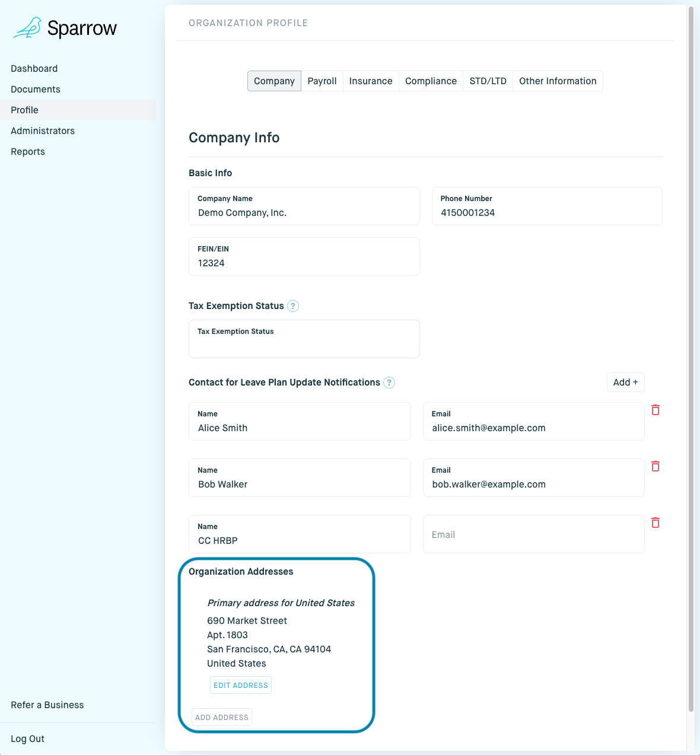Open Tax Exemption Status help tooltip
The width and height of the screenshot is (700, 755).
[x=293, y=306]
